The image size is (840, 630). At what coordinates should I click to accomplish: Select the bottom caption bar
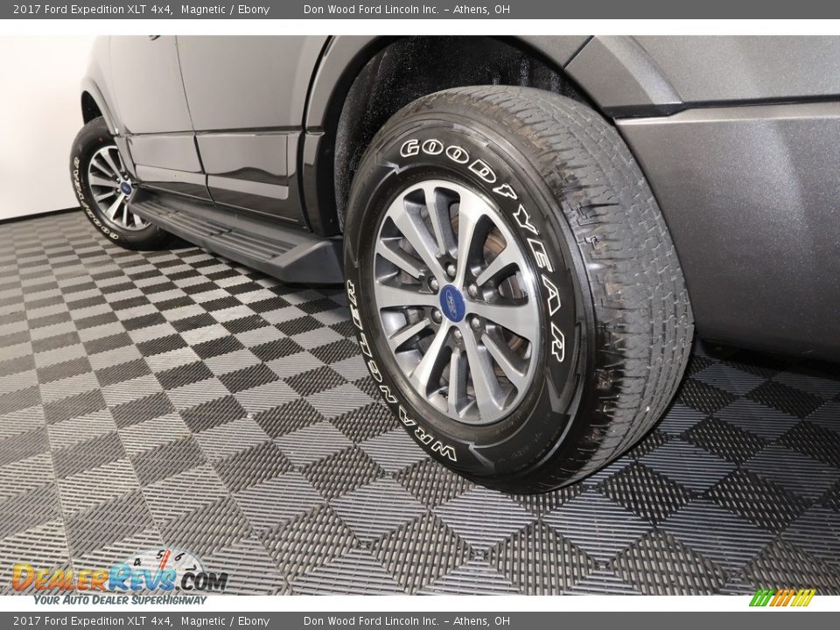[420, 619]
